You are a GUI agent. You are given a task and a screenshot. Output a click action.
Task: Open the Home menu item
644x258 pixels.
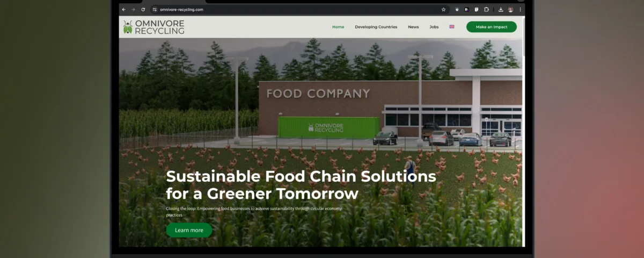pos(338,27)
